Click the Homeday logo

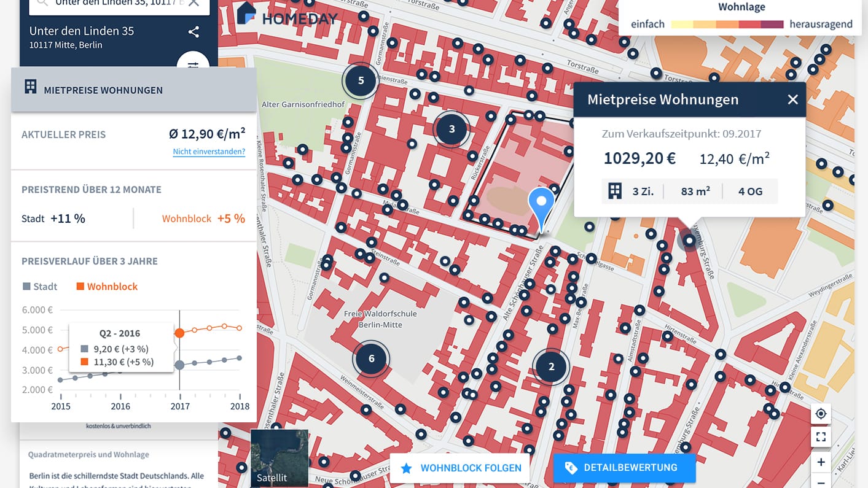tap(287, 14)
